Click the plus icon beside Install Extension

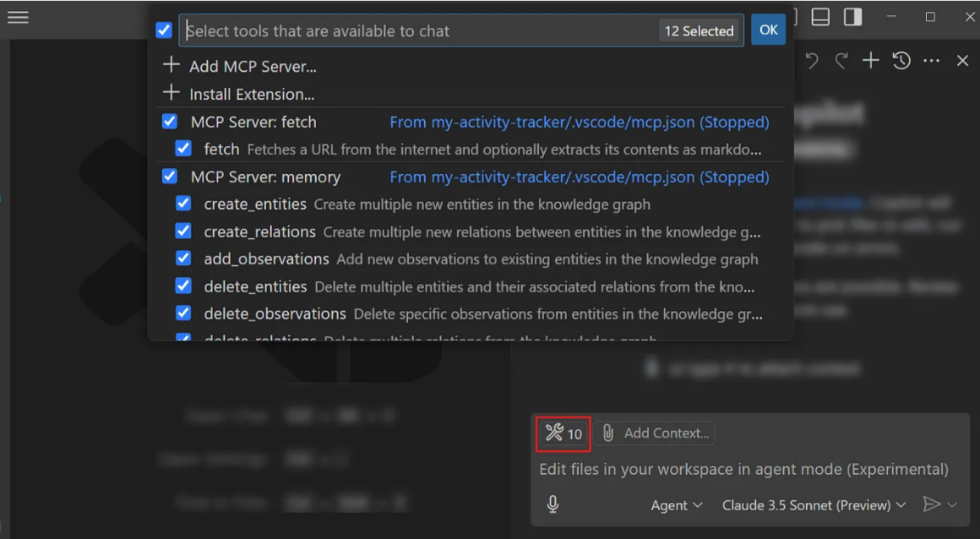pyautogui.click(x=171, y=93)
